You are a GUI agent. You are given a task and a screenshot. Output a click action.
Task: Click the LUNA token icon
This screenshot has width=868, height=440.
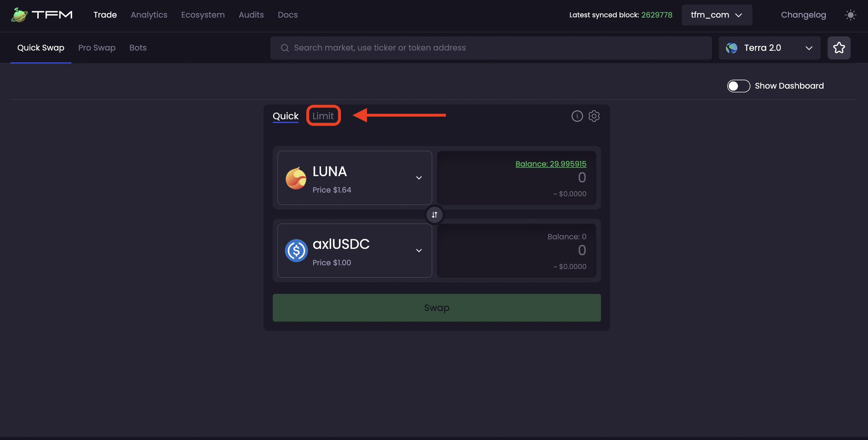(x=296, y=178)
